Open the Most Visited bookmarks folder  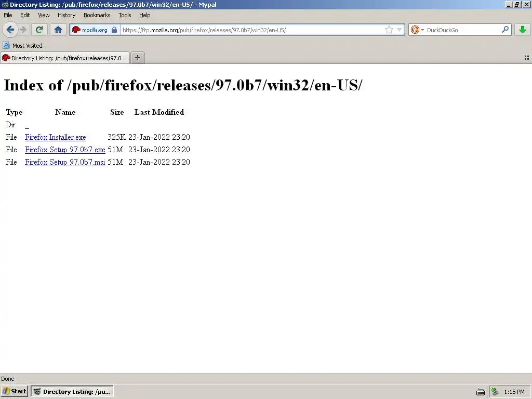tap(23, 46)
